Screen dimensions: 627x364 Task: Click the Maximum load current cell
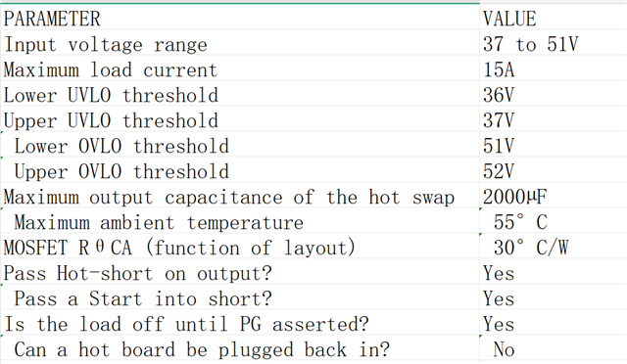point(240,68)
